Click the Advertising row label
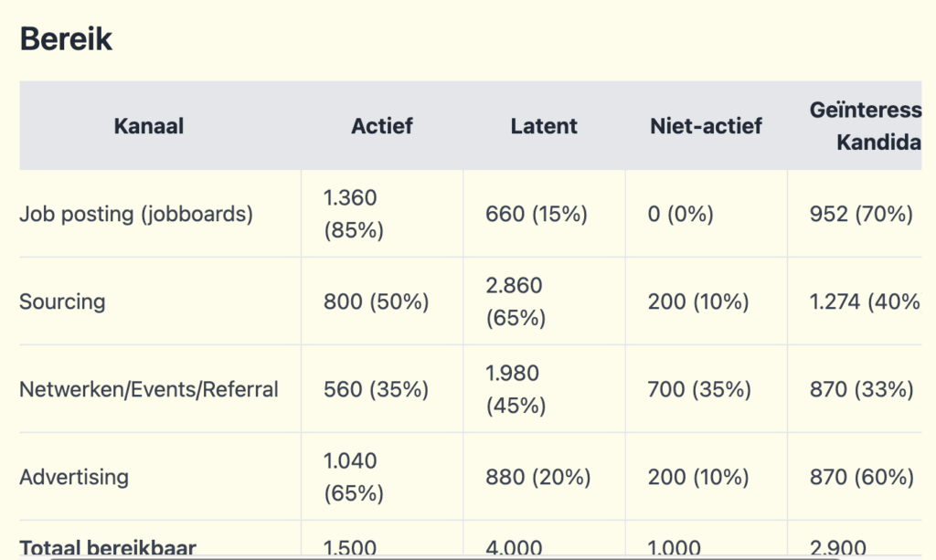 (74, 477)
